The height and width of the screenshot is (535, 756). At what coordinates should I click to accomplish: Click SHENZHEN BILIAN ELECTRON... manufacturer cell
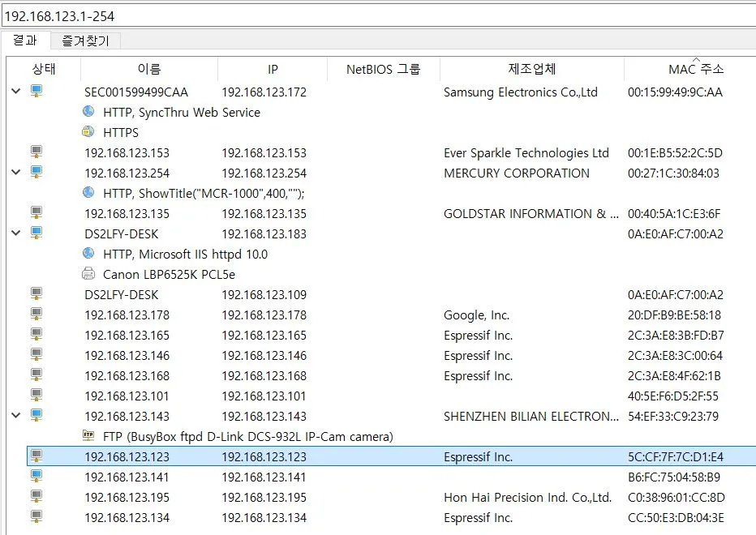point(530,416)
